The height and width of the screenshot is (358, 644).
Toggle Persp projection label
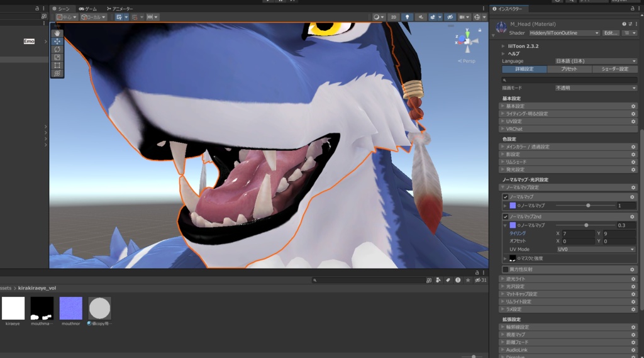pos(467,61)
